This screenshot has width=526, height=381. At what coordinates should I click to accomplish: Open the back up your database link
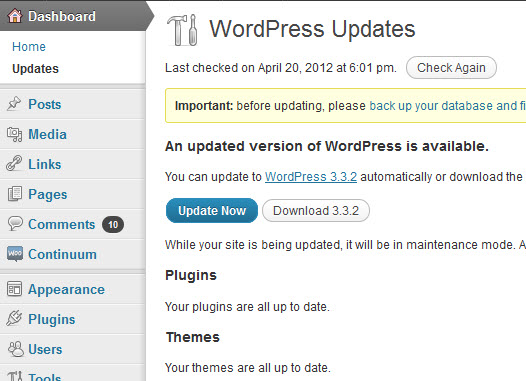448,106
